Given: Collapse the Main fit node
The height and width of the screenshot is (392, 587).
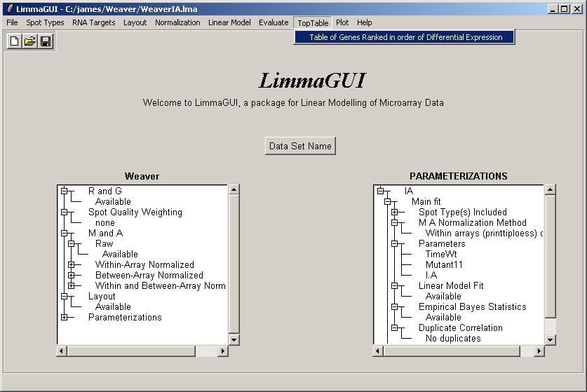Looking at the screenshot, I should [x=388, y=201].
